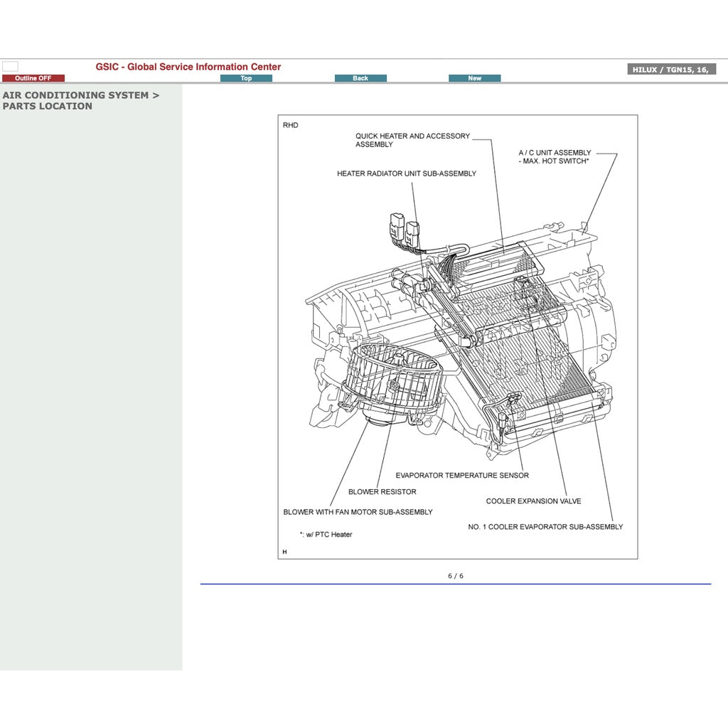The image size is (728, 728).
Task: Select the NO. 1 COOLER EVAPORATOR SUB-ASSEMBLY label
Action: (x=545, y=527)
